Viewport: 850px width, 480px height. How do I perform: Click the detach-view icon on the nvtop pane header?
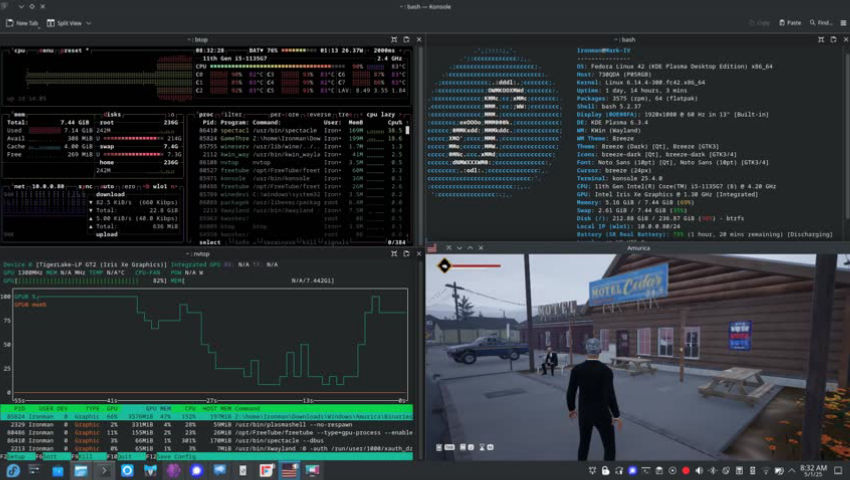click(x=406, y=253)
